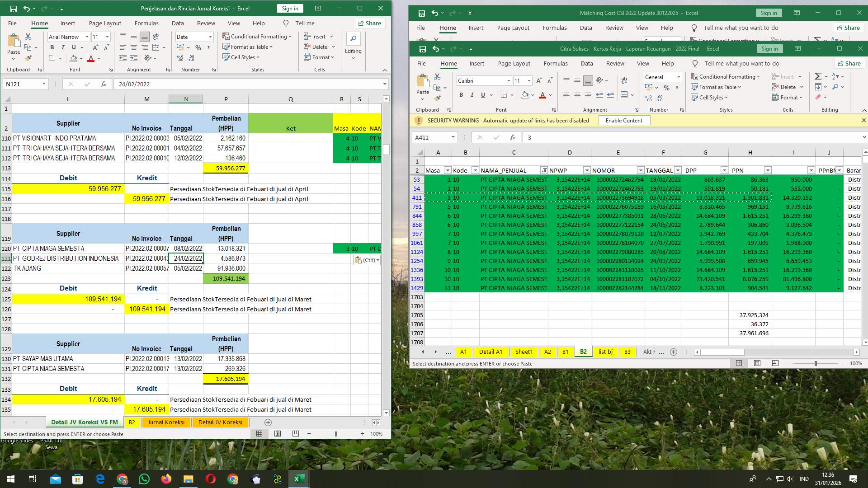Click the zoom slider on the status bar
This screenshot has width=868, height=488.
tap(335, 433)
